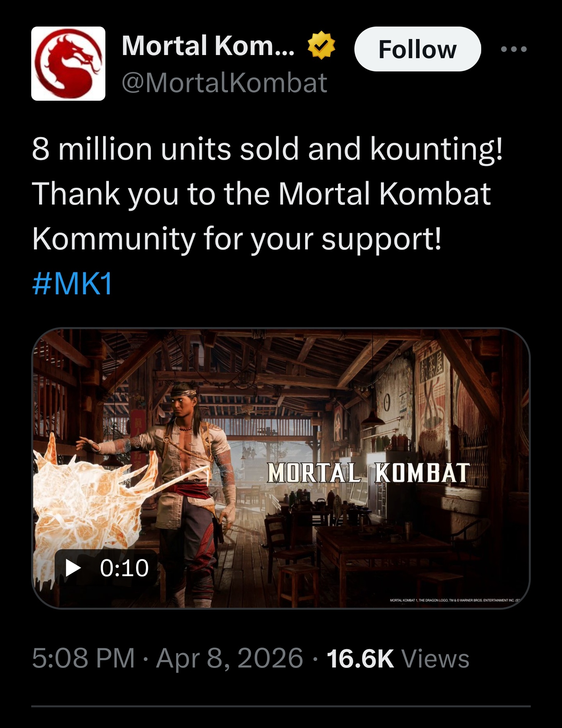Image resolution: width=562 pixels, height=728 pixels.
Task: Open the truncated Mortal Kom... display name
Action: (208, 46)
